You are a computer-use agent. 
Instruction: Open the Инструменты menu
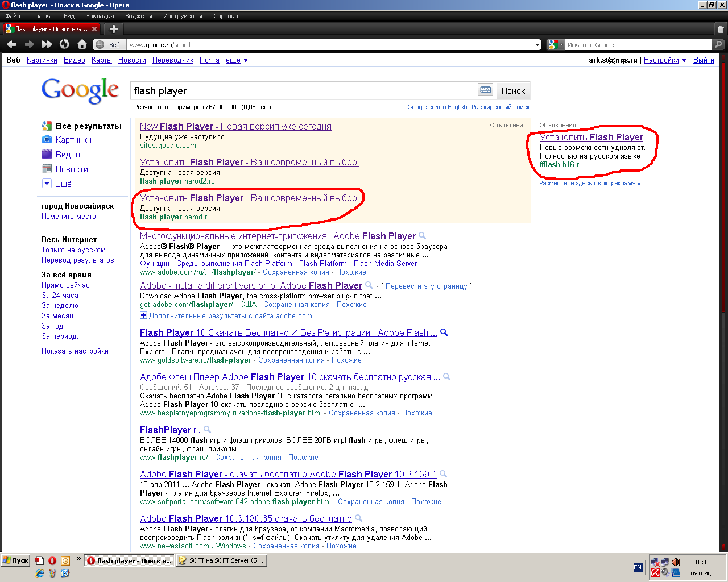[182, 16]
